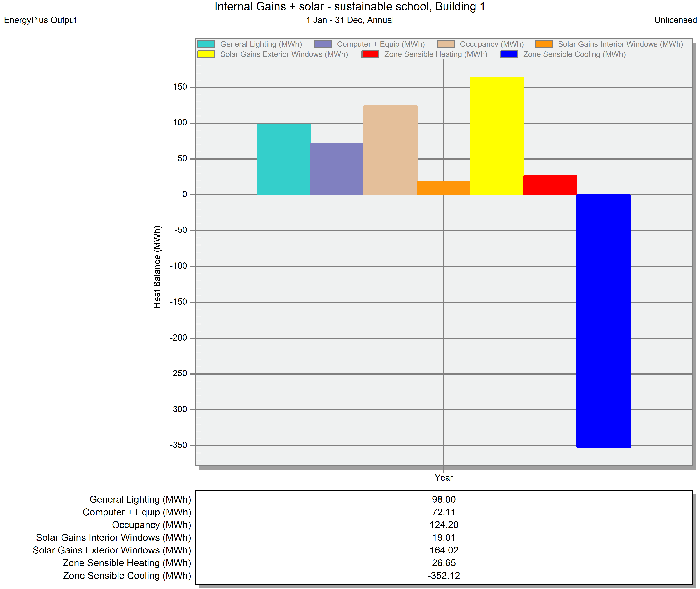
Task: Select the Occupancy legend label
Action: coord(492,44)
